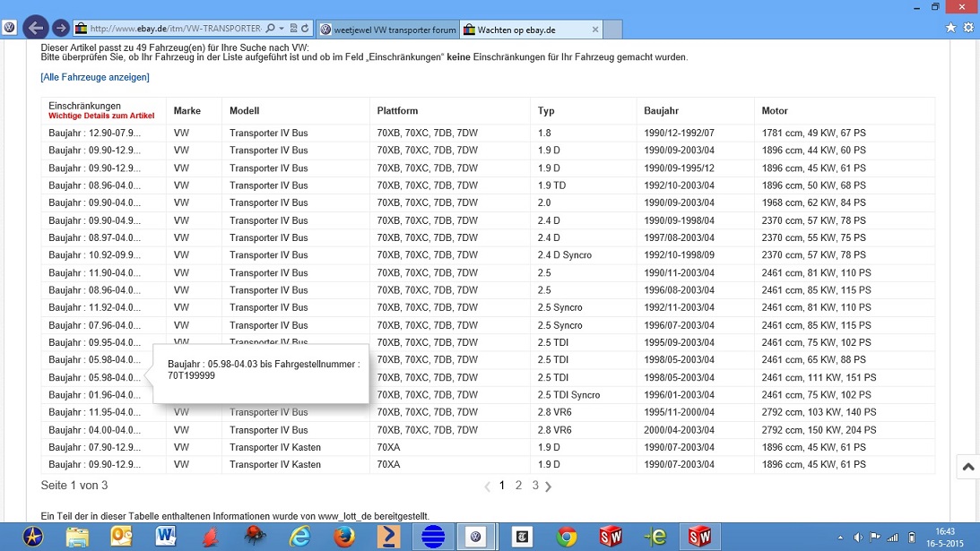
Task: Click the Modell column header
Action: pos(244,110)
